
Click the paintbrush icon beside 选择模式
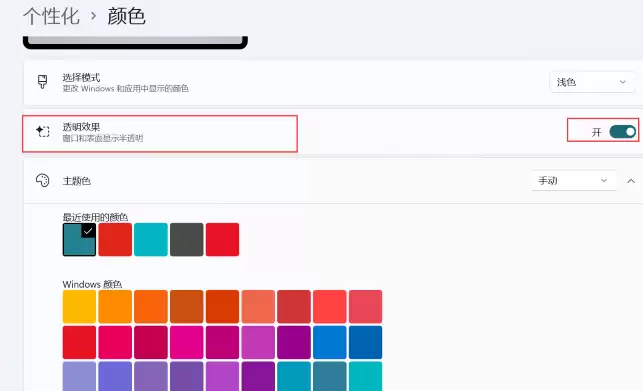[x=42, y=82]
